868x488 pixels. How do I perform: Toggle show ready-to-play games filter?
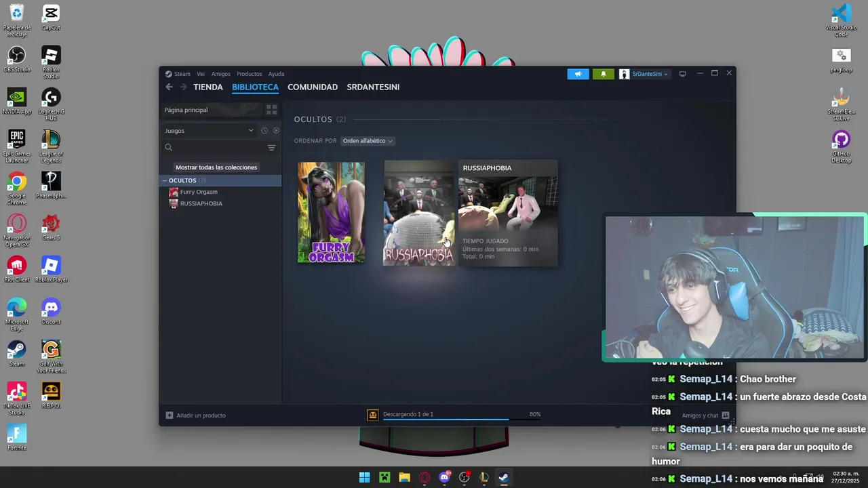[x=276, y=131]
